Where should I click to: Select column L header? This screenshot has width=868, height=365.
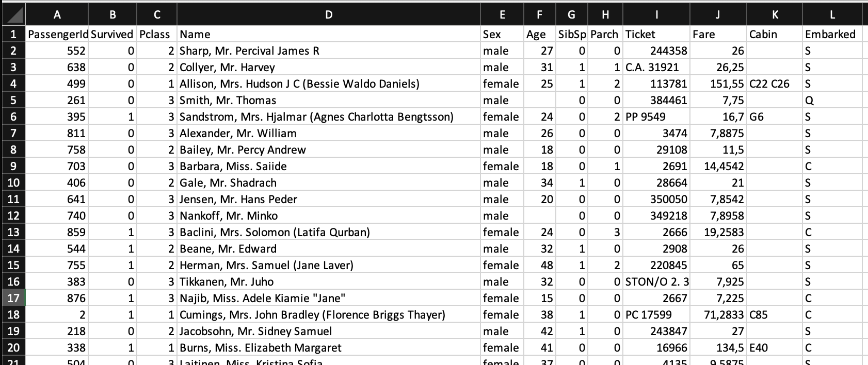click(832, 15)
